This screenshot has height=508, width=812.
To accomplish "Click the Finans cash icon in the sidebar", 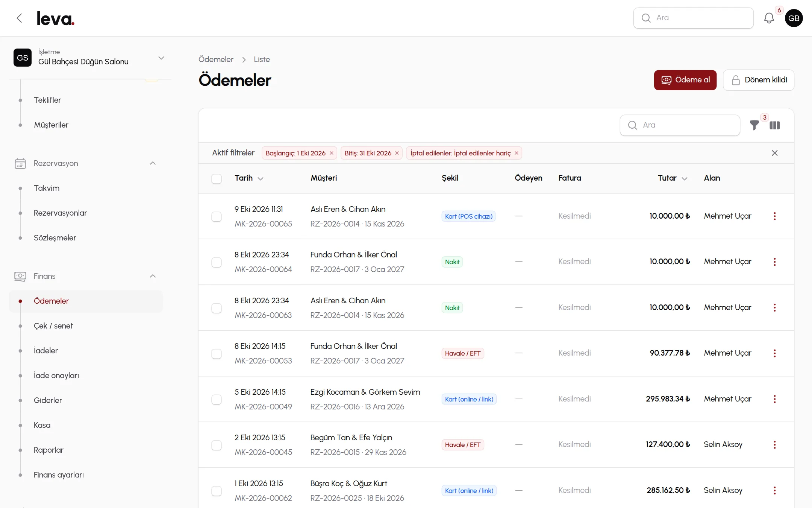I will pos(20,276).
